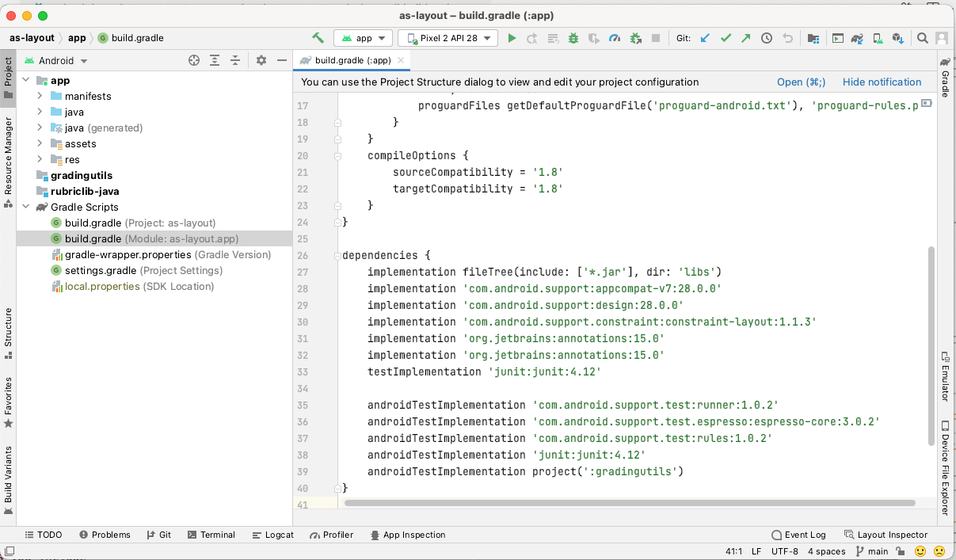The image size is (956, 560).
Task: Click the Collapse All icon in Project panel
Action: pyautogui.click(x=235, y=60)
